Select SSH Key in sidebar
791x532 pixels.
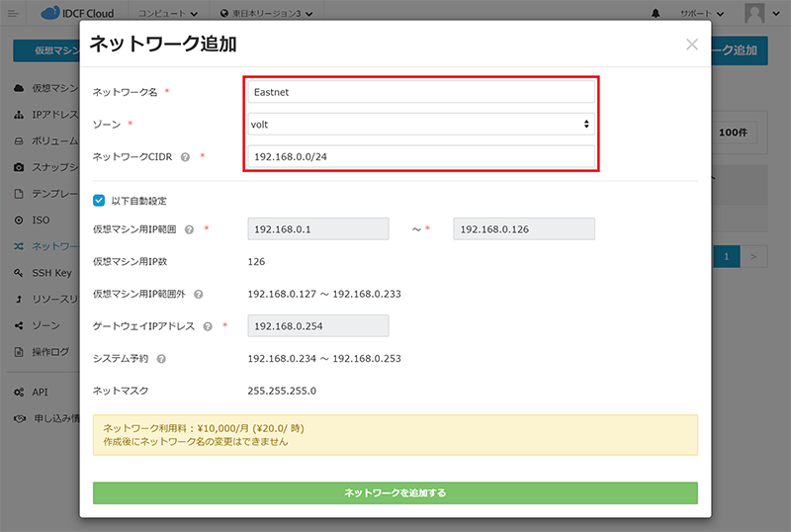[47, 272]
